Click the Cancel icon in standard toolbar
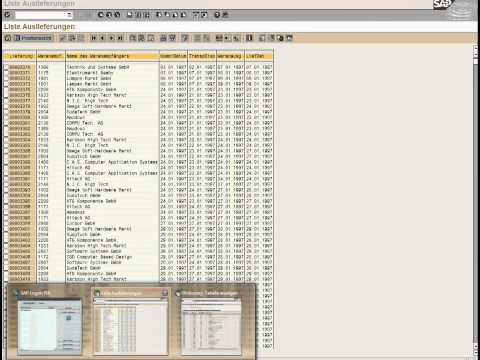The image size is (480, 360). 117,15
